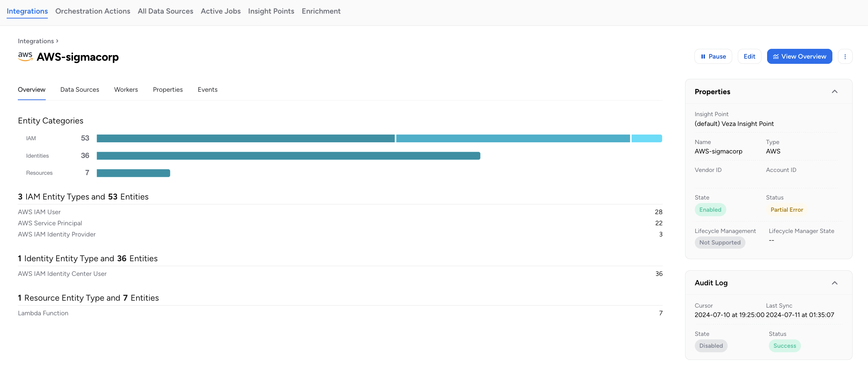Collapse the Audit Log panel chevron

835,283
